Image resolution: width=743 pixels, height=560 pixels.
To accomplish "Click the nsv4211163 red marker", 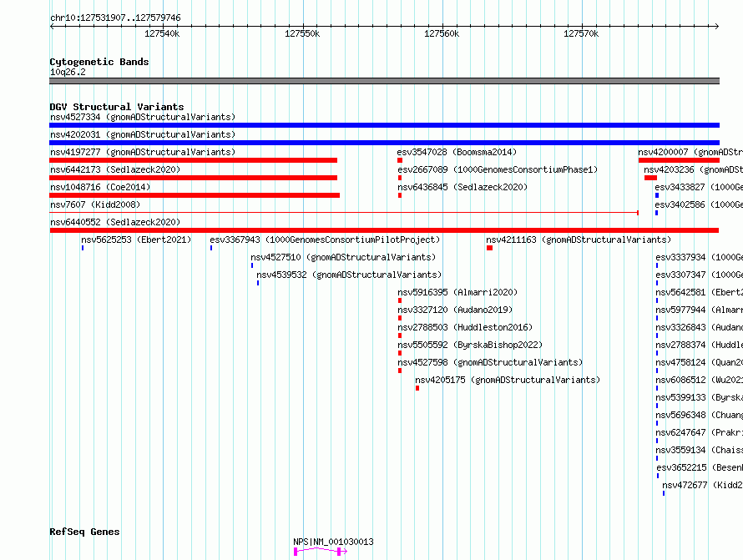I will tap(489, 248).
